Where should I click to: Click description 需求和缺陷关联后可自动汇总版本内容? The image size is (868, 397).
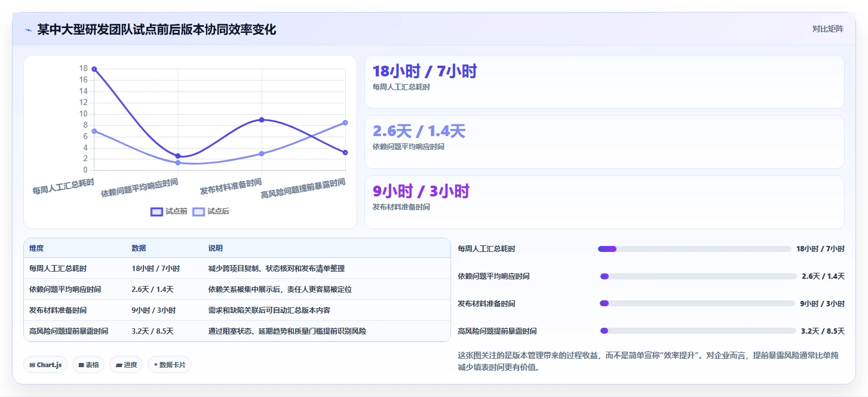269,310
